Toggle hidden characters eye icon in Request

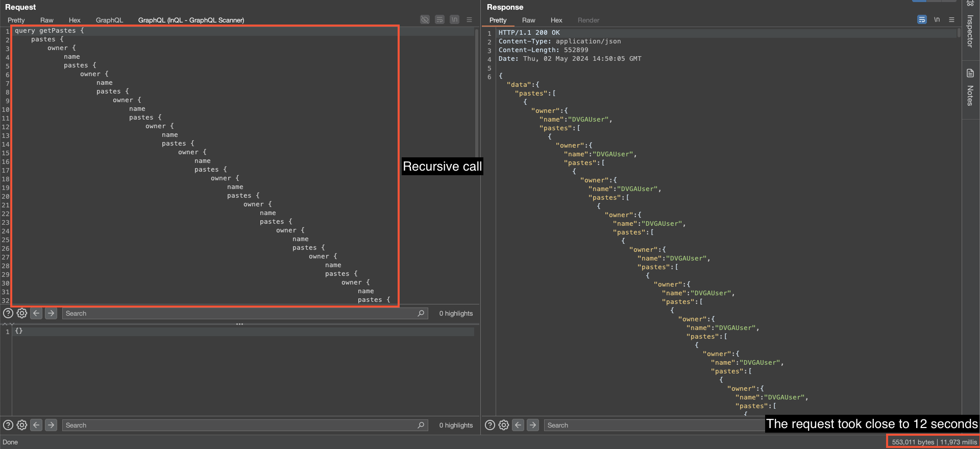point(425,20)
